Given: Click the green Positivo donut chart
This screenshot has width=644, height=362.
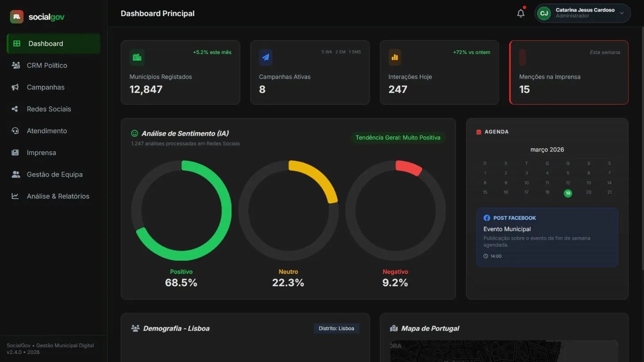Looking at the screenshot, I should pyautogui.click(x=181, y=209).
